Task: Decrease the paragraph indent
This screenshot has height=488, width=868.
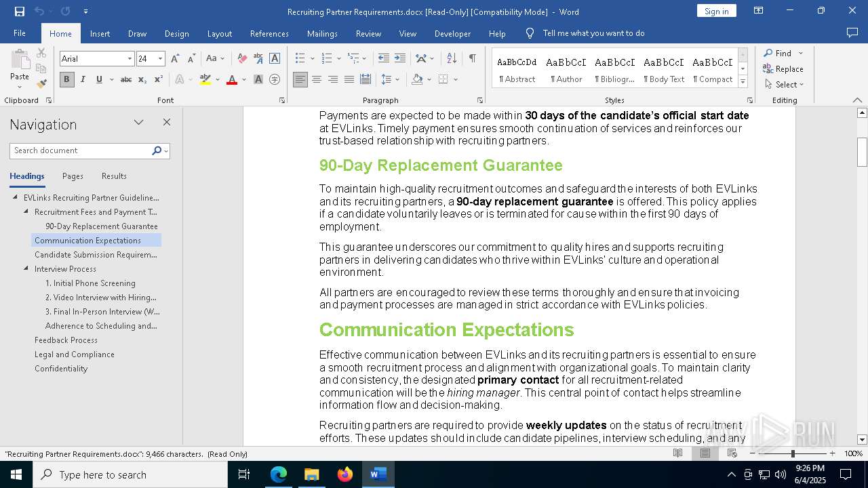Action: tap(384, 59)
